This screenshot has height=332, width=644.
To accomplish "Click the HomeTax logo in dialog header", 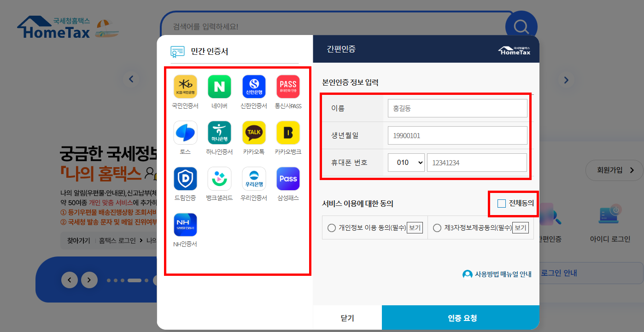I will click(x=514, y=50).
